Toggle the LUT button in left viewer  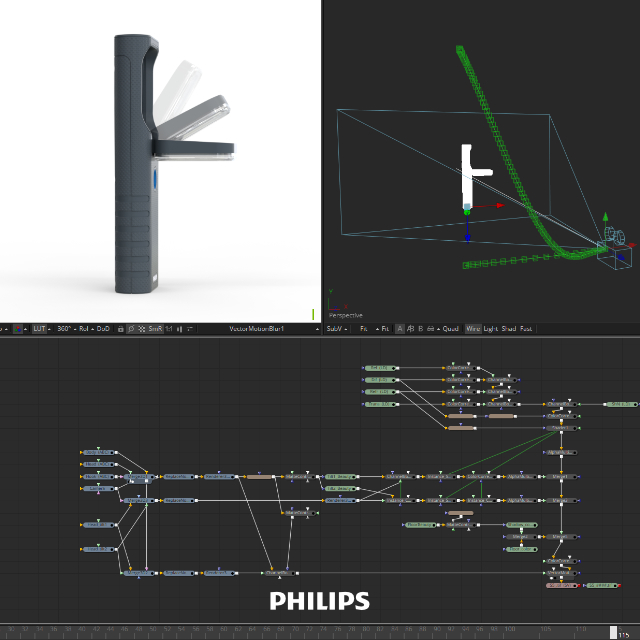(40, 328)
